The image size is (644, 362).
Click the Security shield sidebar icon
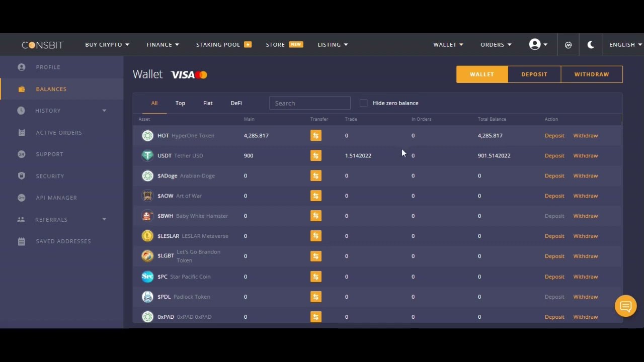coord(21,176)
